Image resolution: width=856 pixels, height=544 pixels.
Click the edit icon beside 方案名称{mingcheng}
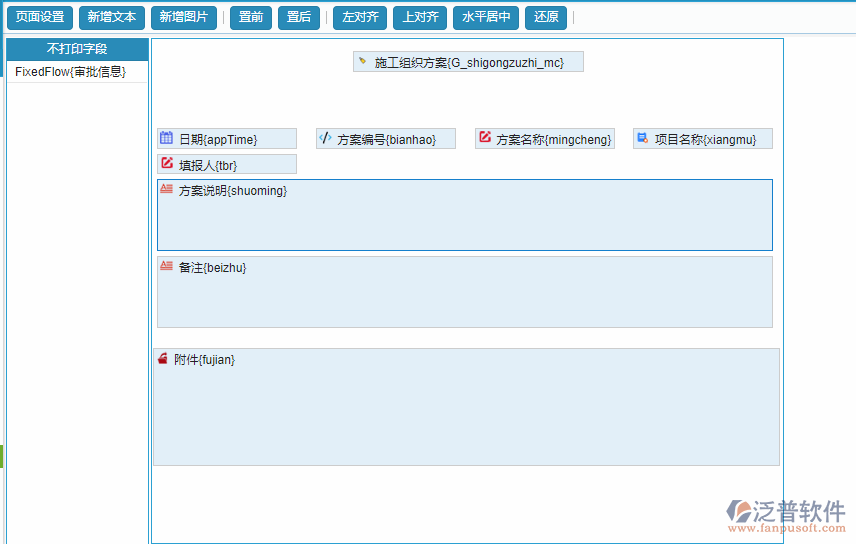coord(484,138)
